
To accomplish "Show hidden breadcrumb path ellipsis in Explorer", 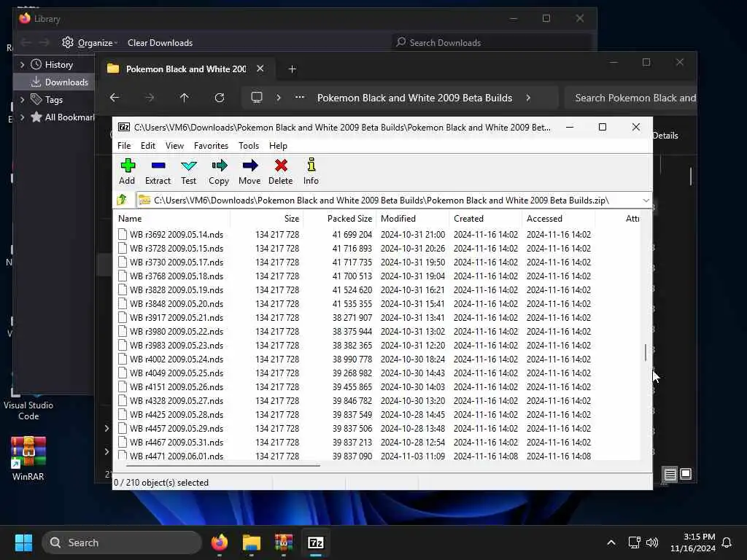I will coord(299,97).
